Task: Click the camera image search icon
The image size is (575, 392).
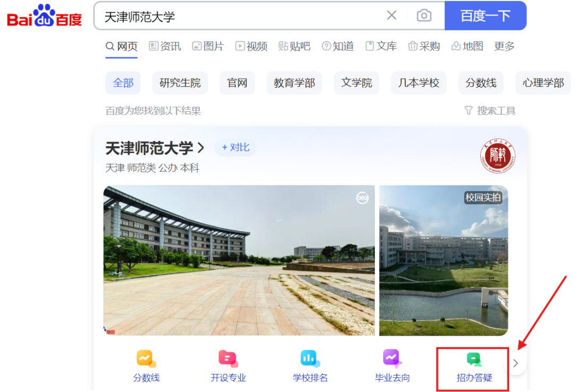Action: point(424,15)
